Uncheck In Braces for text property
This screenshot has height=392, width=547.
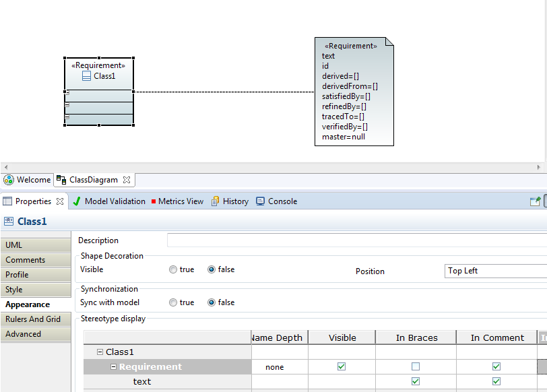click(x=416, y=381)
